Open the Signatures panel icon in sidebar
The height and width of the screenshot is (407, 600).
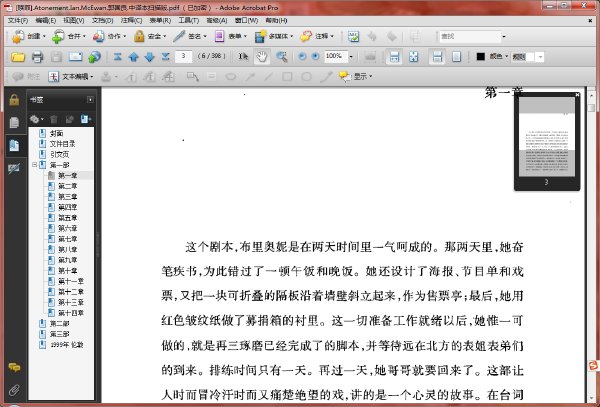coord(15,168)
